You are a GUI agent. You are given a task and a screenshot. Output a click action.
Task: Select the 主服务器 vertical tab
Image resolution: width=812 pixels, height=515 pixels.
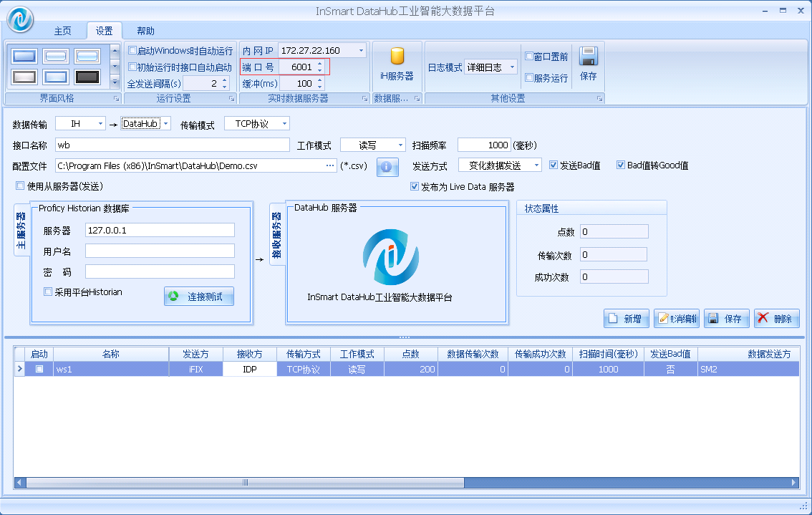[x=21, y=230]
